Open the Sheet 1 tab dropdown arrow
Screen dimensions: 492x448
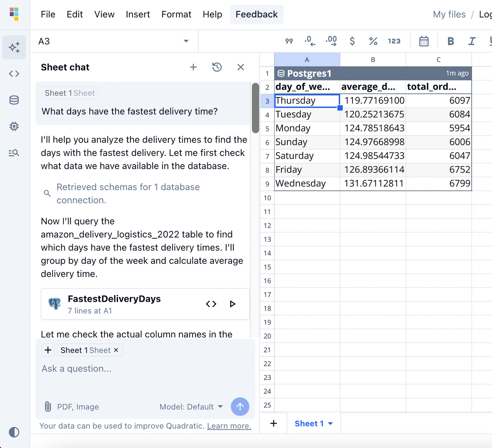coord(330,423)
